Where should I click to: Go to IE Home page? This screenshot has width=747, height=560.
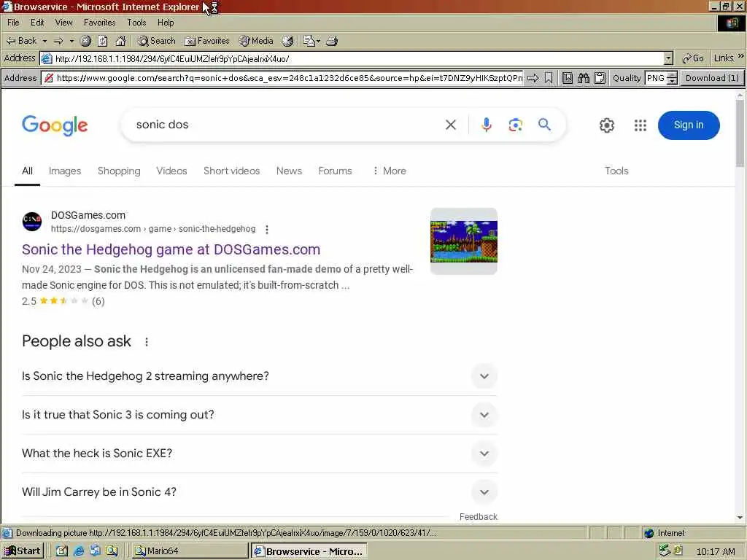pyautogui.click(x=120, y=41)
